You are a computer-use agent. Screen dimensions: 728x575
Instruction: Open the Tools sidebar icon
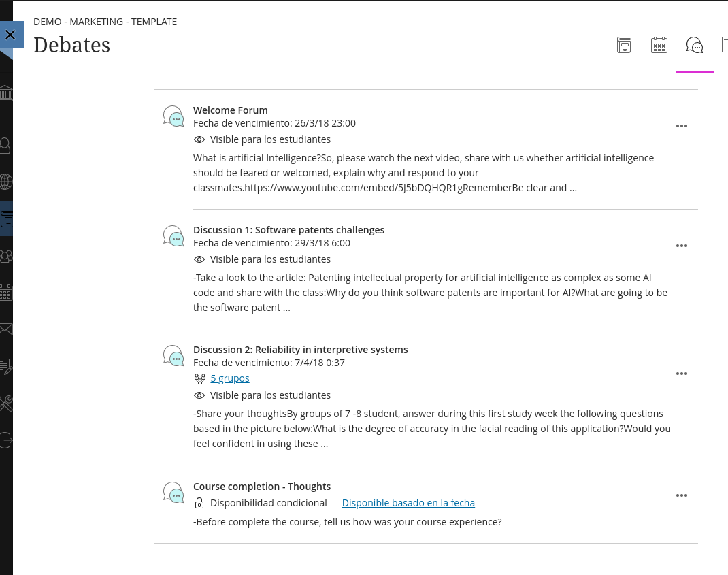6,403
